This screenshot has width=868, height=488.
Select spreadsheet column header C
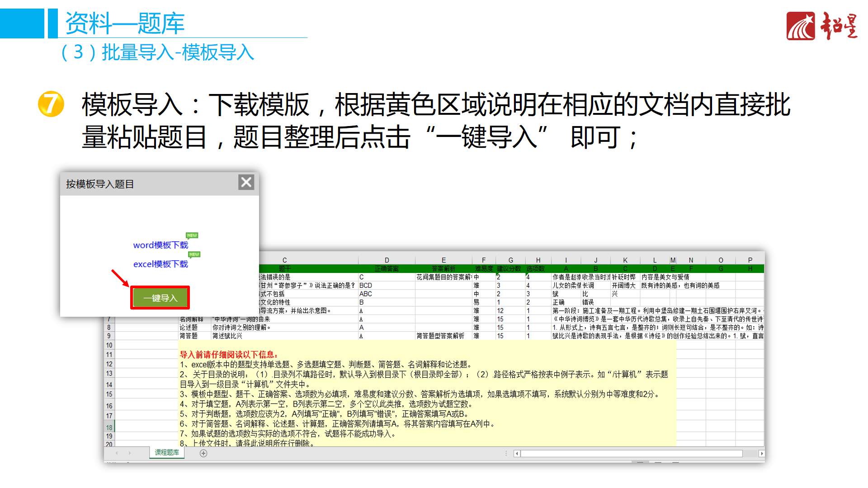285,260
